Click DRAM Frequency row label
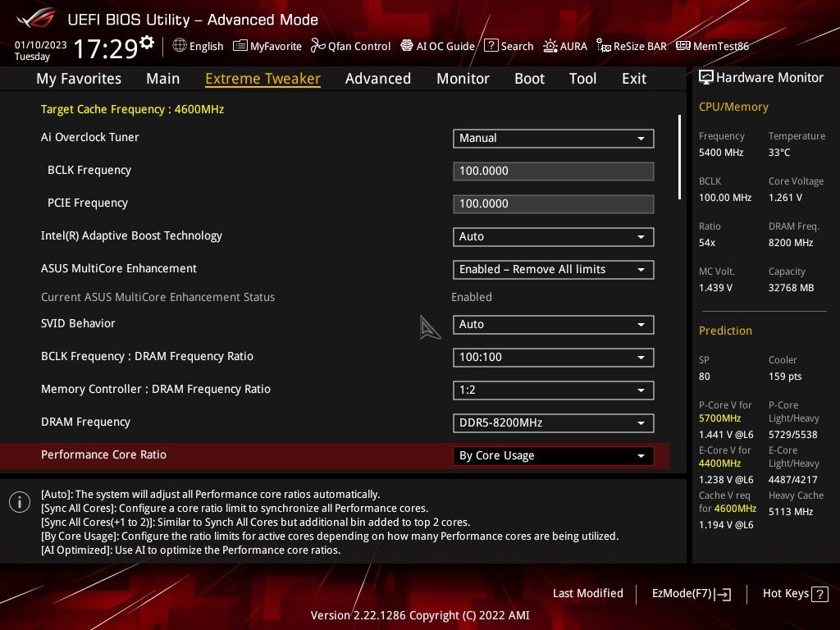840x630 pixels. point(85,422)
